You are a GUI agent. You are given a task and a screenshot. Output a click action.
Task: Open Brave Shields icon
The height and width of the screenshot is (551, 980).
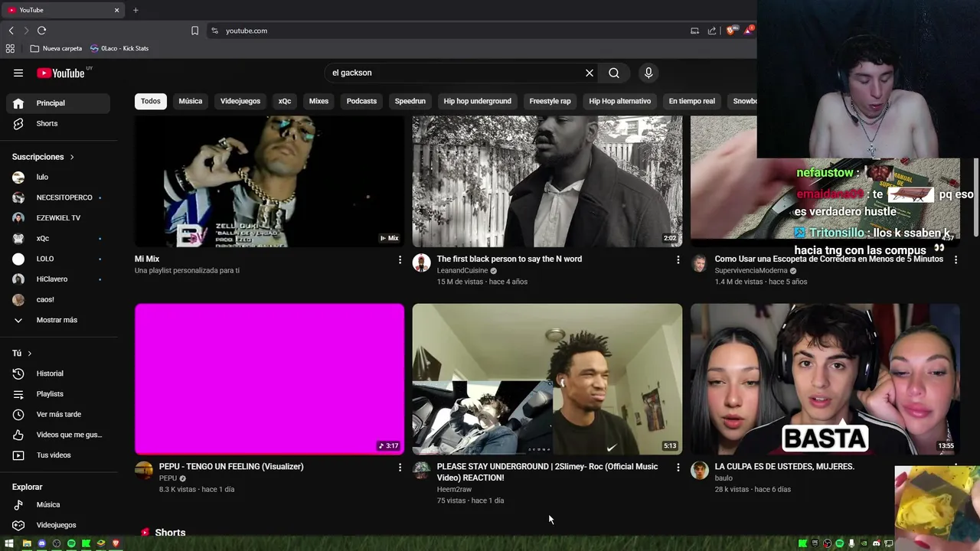click(x=730, y=31)
